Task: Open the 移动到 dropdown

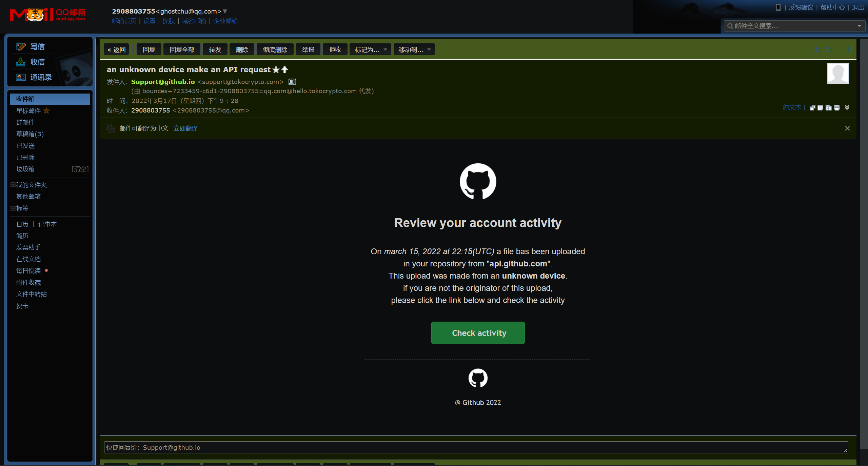Action: point(414,49)
